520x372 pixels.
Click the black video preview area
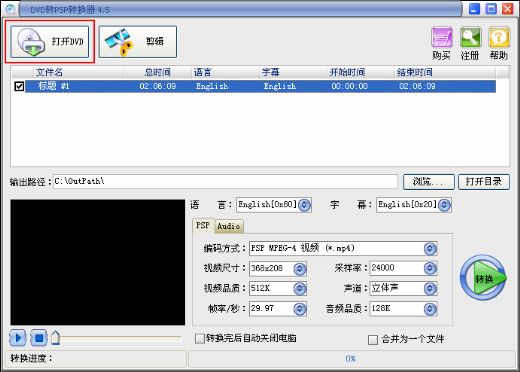coord(98,262)
